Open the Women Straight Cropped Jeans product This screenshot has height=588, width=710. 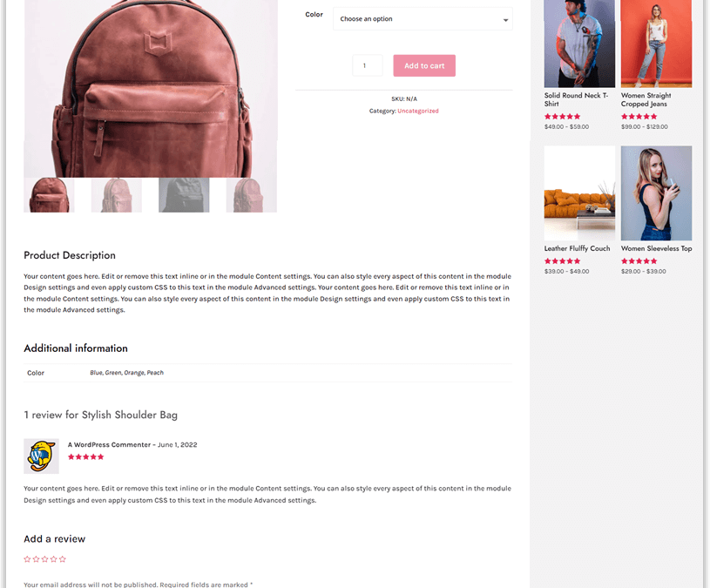pos(646,99)
